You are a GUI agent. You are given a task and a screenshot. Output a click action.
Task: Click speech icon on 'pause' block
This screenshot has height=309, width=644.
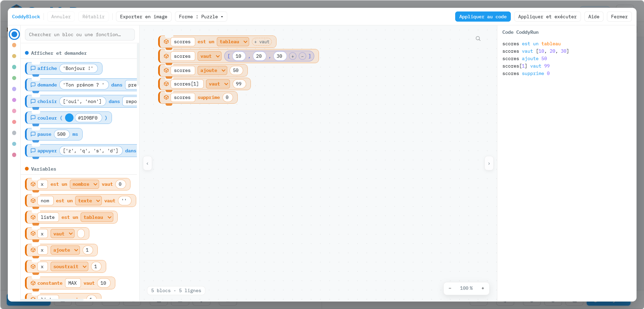click(33, 134)
